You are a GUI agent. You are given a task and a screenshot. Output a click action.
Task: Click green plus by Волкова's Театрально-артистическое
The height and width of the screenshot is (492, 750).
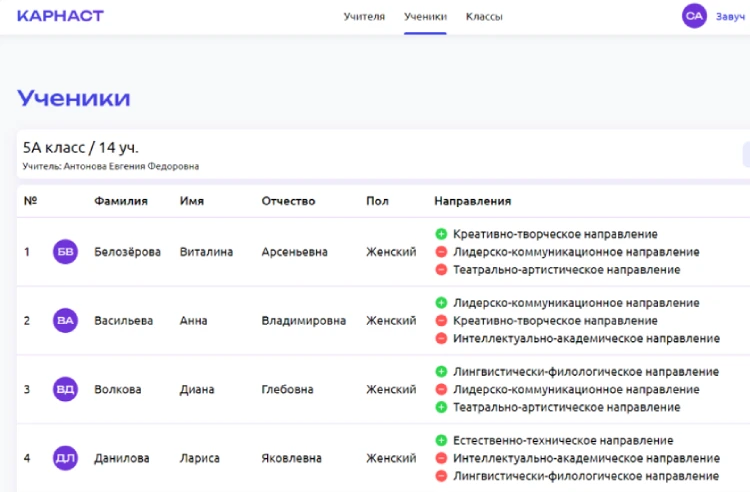pos(441,407)
